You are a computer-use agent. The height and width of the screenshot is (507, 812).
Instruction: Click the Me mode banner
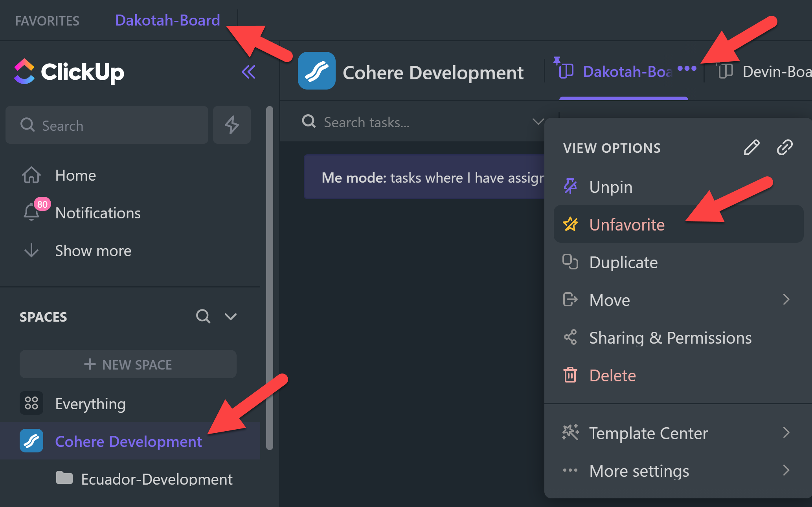424,177
